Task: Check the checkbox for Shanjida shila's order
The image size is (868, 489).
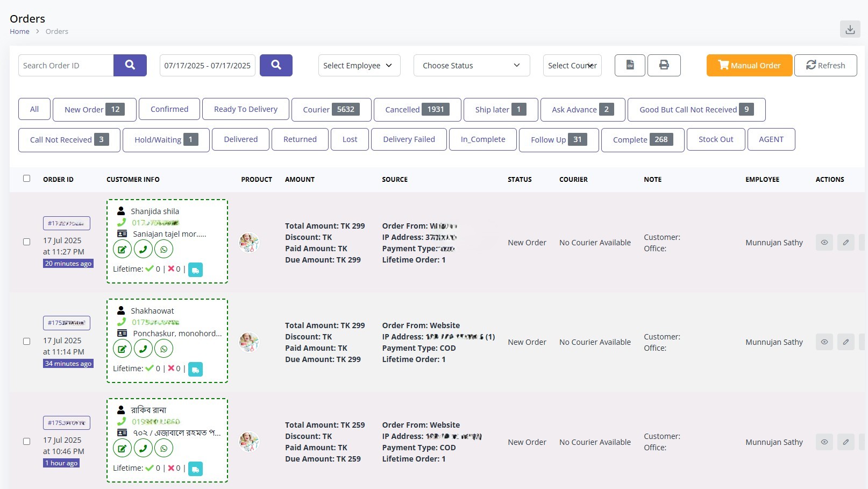Action: click(x=26, y=242)
